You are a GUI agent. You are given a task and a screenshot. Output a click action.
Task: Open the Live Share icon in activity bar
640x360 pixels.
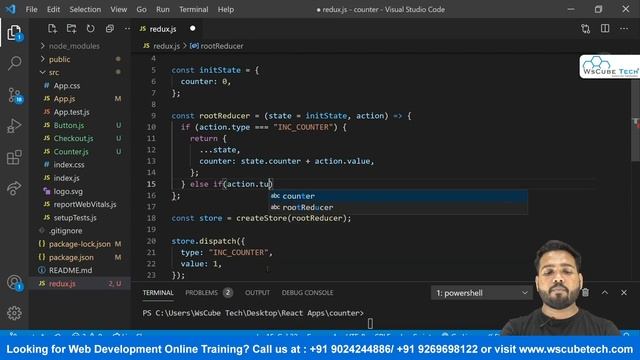click(x=14, y=188)
